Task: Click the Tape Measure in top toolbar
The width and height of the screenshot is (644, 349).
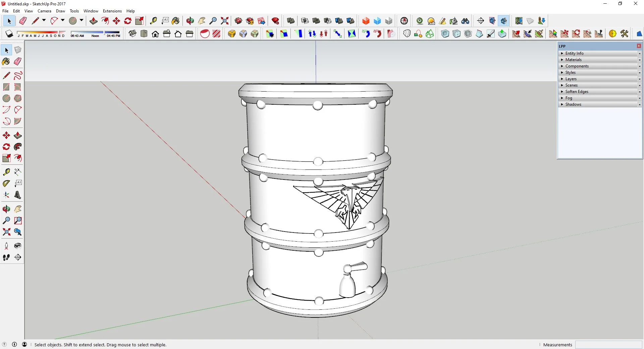Action: point(153,21)
